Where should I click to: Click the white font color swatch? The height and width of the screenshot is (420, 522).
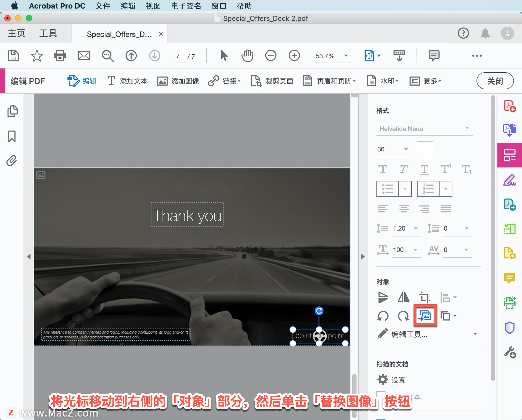pos(425,149)
